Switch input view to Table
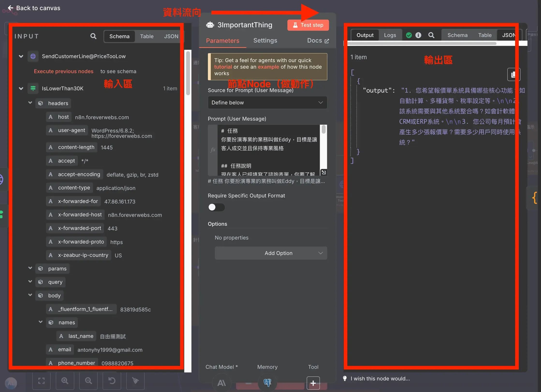This screenshot has width=541, height=392. point(147,36)
